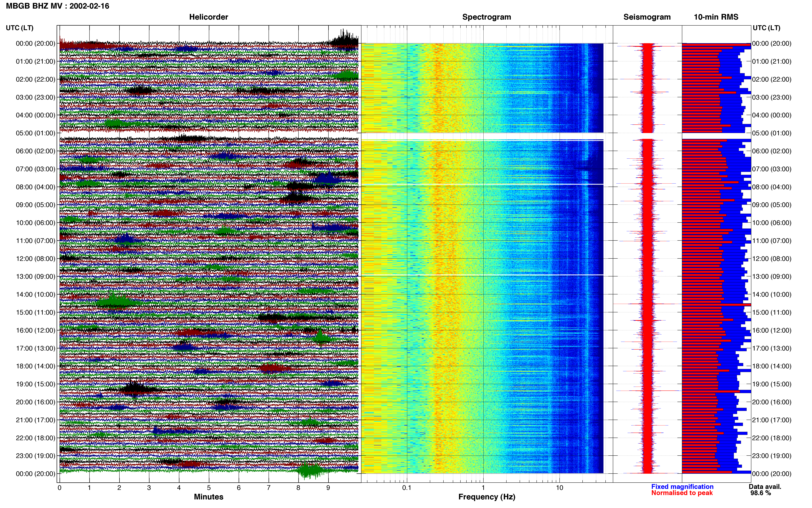
Task: Click the 8 tick on the Minutes axis
Action: tap(298, 487)
